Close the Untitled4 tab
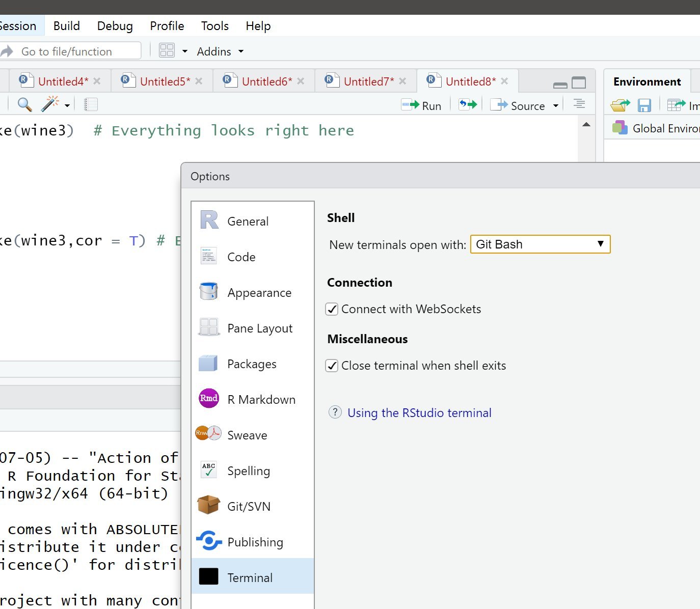Image resolution: width=700 pixels, height=609 pixels. coord(97,81)
